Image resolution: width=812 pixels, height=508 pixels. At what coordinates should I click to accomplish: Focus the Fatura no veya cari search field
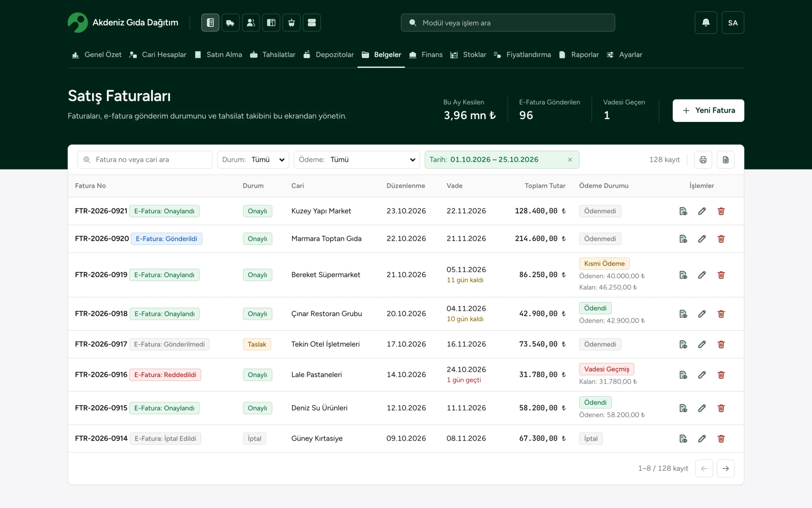(x=145, y=160)
